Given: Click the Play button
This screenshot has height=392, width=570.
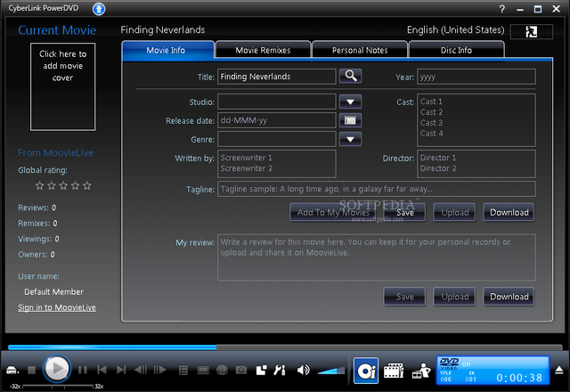Looking at the screenshot, I should pyautogui.click(x=56, y=368).
